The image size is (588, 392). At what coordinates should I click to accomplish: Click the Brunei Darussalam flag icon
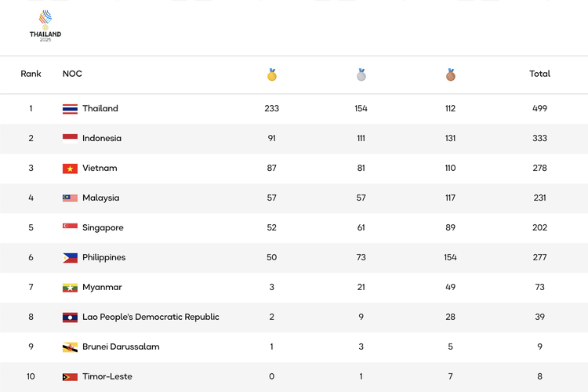click(x=70, y=347)
